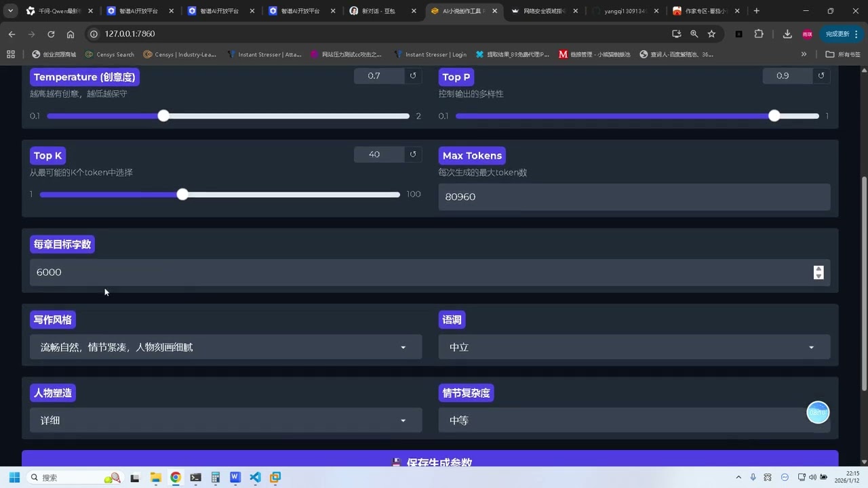868x488 pixels.
Task: Switch to Chrome in the taskbar
Action: (176, 477)
